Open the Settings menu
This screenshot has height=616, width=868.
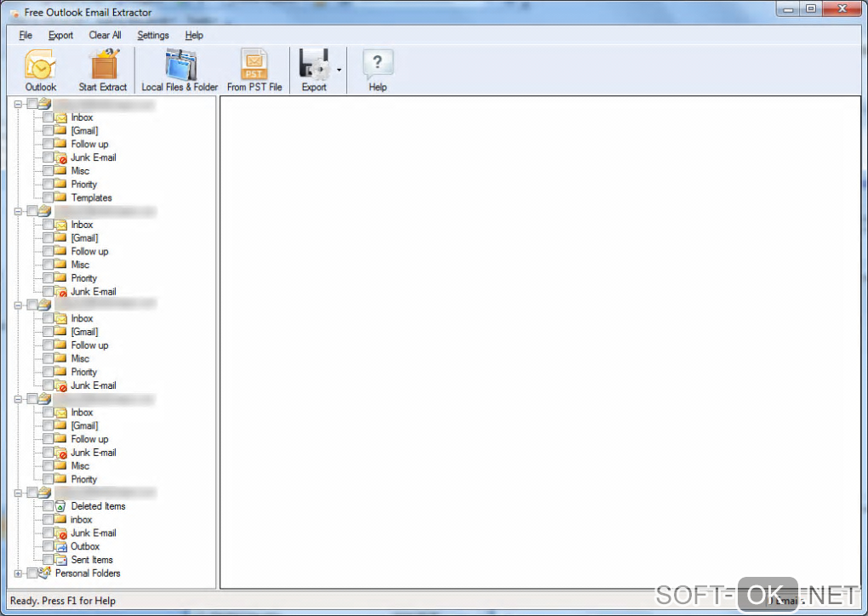tap(153, 35)
